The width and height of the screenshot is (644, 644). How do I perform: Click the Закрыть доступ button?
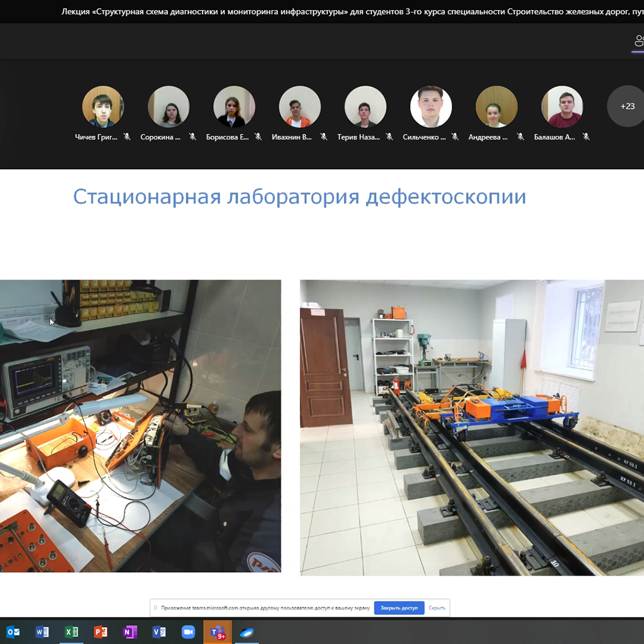tap(399, 608)
